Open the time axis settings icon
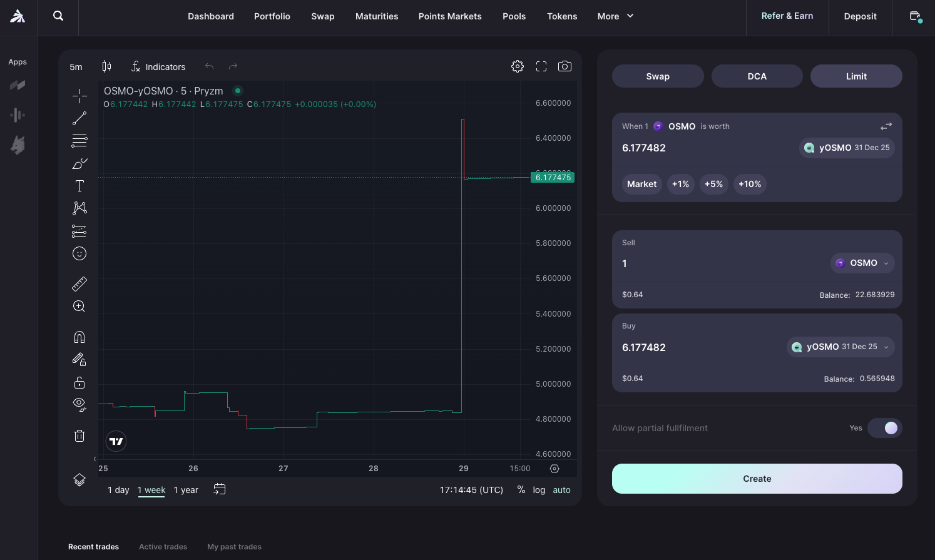Viewport: 935px width, 560px height. pos(554,469)
